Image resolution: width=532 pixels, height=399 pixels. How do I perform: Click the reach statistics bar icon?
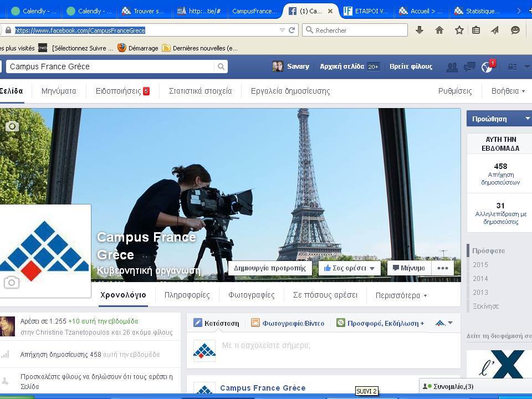coord(5,355)
